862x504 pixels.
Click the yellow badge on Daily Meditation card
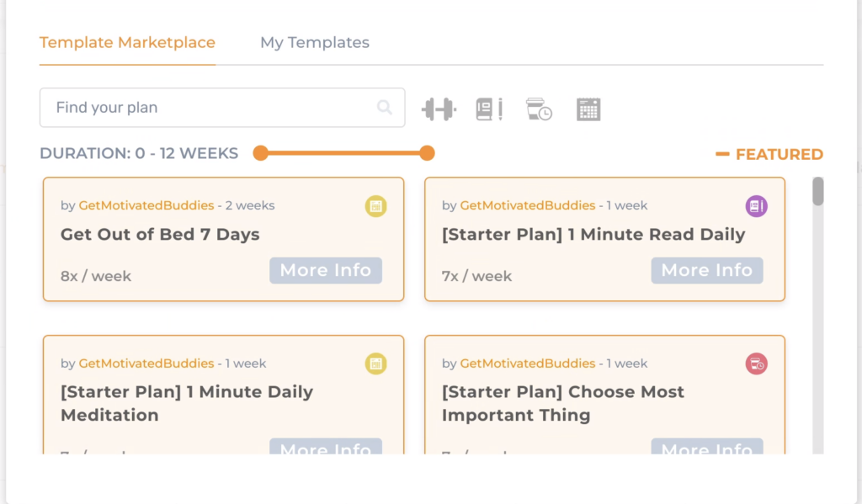pos(375,363)
